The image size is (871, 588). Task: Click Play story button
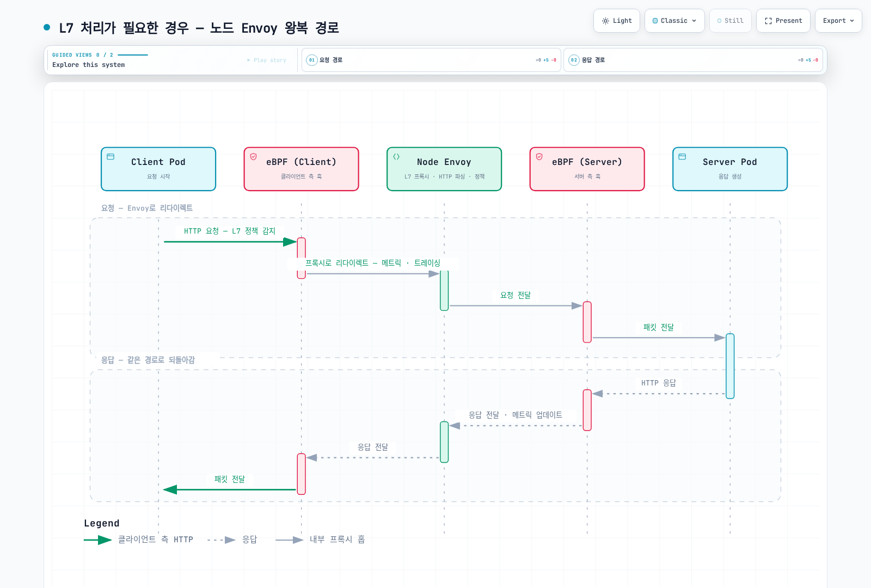267,60
